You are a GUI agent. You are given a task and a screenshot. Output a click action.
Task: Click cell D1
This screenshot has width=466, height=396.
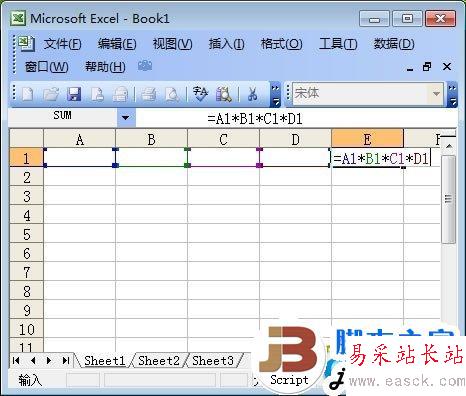click(296, 157)
